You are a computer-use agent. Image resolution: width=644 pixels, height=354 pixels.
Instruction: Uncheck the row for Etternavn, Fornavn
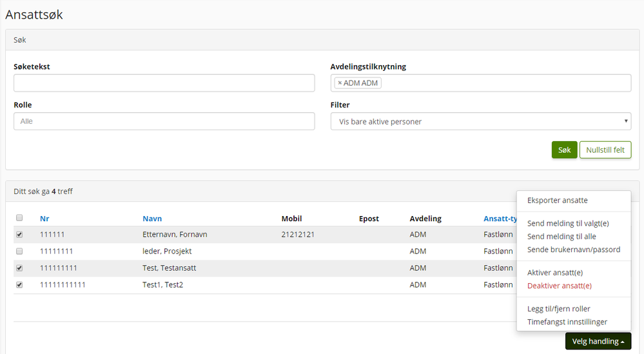[x=19, y=235]
